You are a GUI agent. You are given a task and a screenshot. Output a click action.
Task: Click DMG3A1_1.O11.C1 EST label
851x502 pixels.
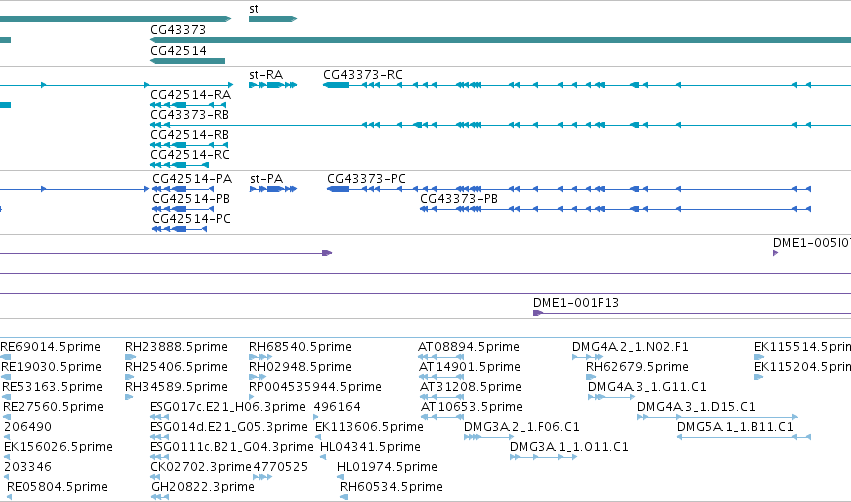(569, 447)
